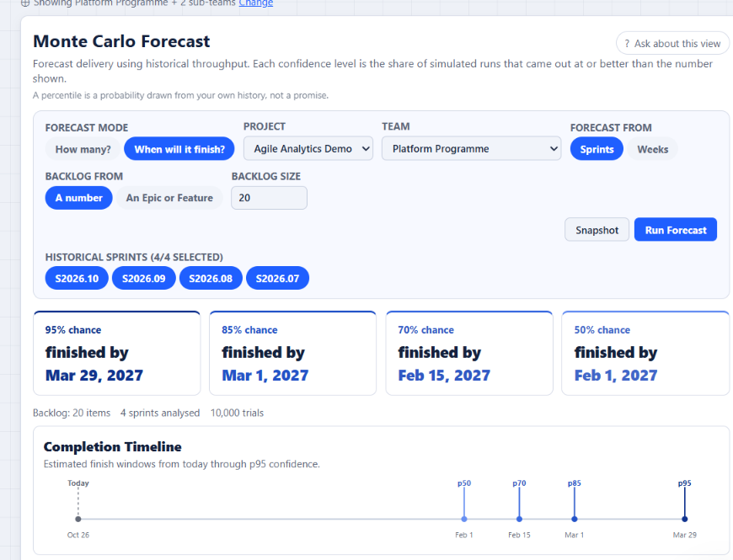Click the 95% chance card
The image size is (733, 560).
point(117,353)
